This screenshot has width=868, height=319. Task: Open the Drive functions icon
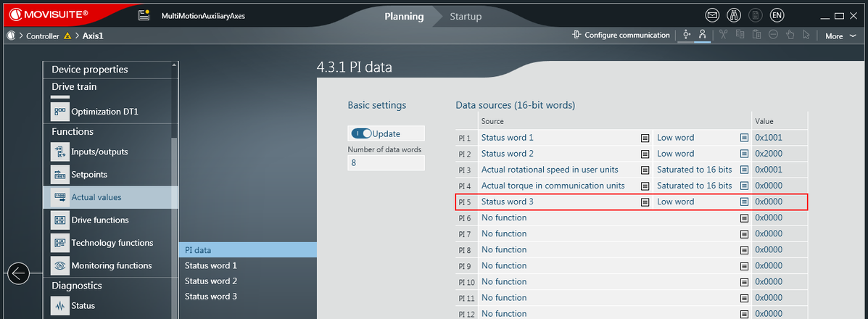pos(59,220)
